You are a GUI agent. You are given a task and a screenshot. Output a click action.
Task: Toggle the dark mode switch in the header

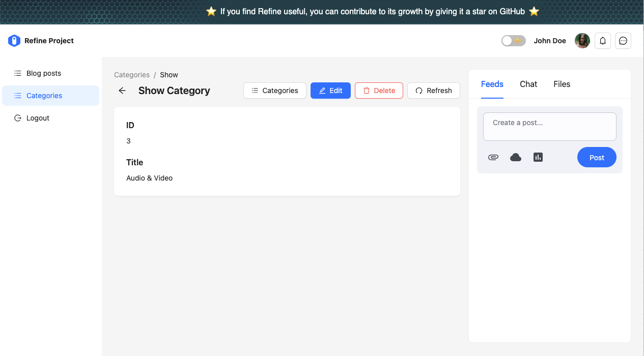coord(513,40)
